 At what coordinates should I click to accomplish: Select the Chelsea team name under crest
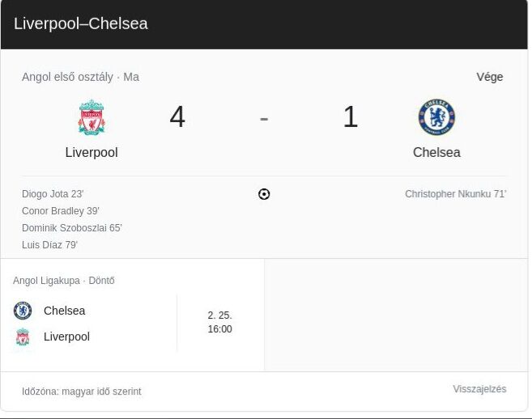436,153
